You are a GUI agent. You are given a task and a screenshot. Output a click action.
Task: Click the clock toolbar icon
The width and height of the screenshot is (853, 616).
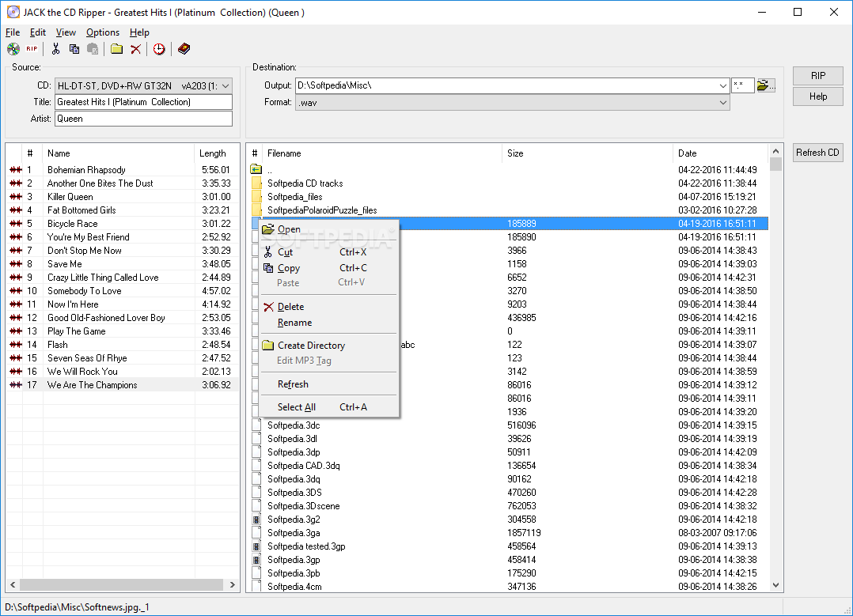[159, 49]
